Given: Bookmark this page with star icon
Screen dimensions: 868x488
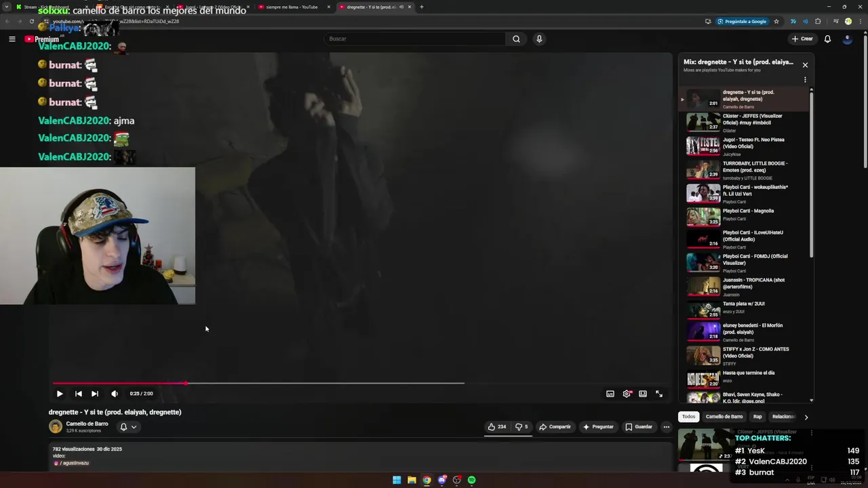Looking at the screenshot, I should (776, 22).
